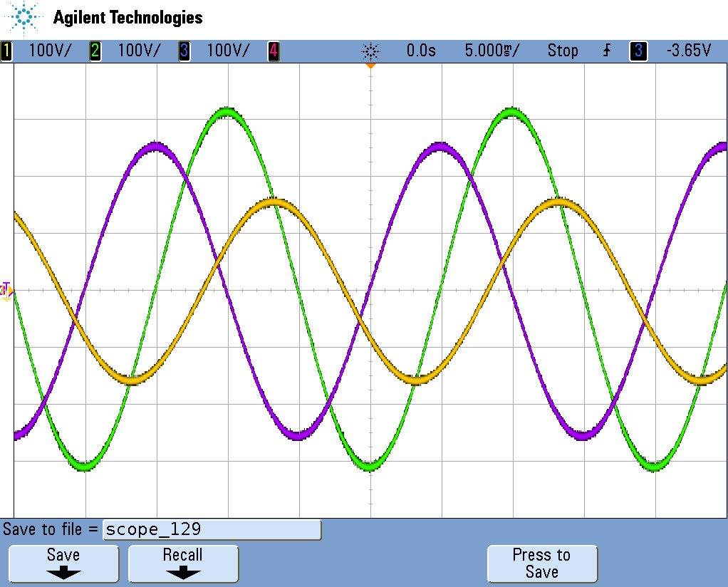Click the ground level marker on left edge
728x587 pixels.
(x=6, y=290)
